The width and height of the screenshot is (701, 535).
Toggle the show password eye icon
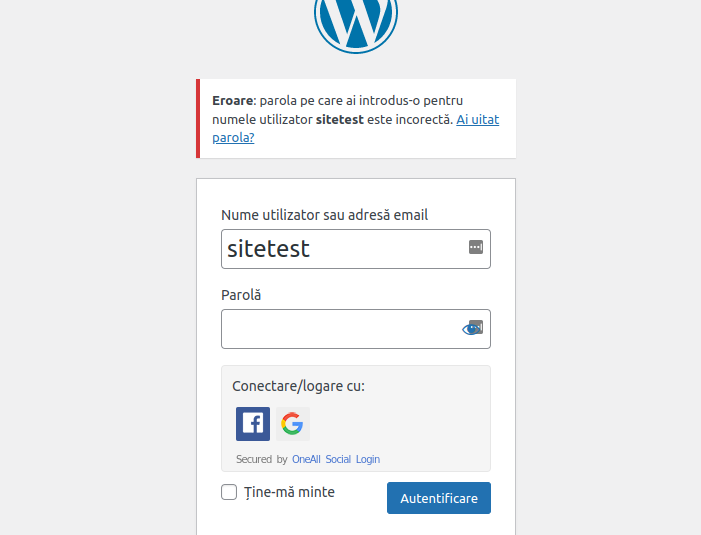pos(471,329)
